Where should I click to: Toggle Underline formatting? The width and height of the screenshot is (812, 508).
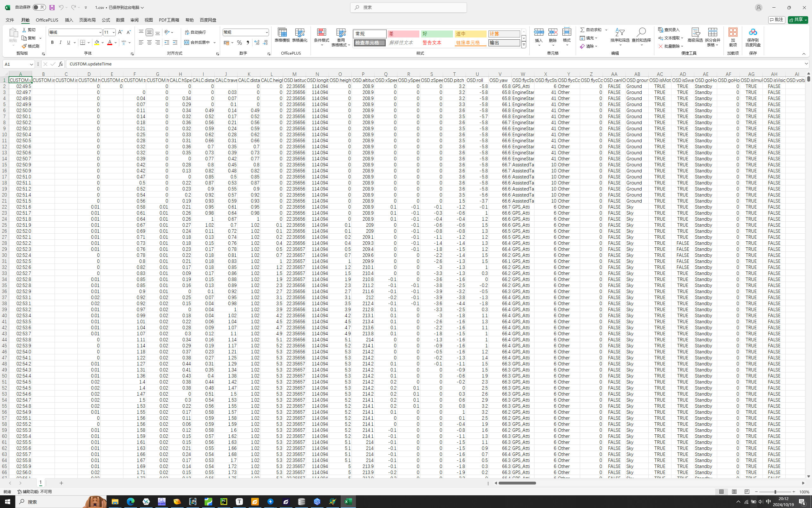pos(69,42)
